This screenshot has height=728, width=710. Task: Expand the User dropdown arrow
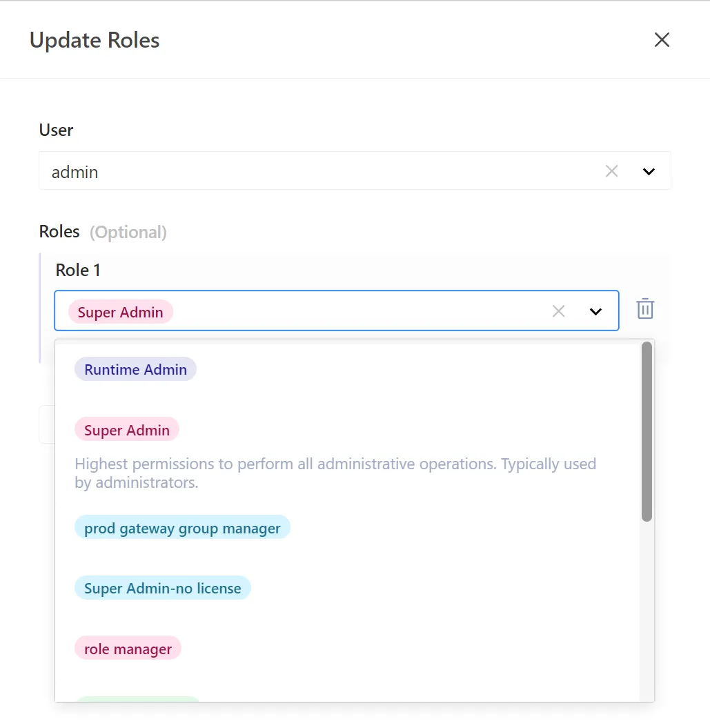tap(649, 171)
